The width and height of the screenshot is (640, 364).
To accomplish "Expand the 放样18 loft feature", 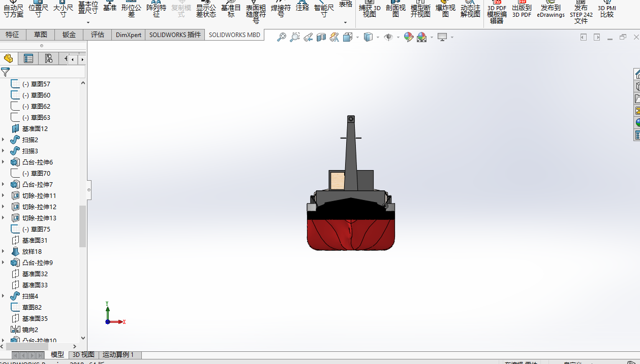I will pos(4,251).
